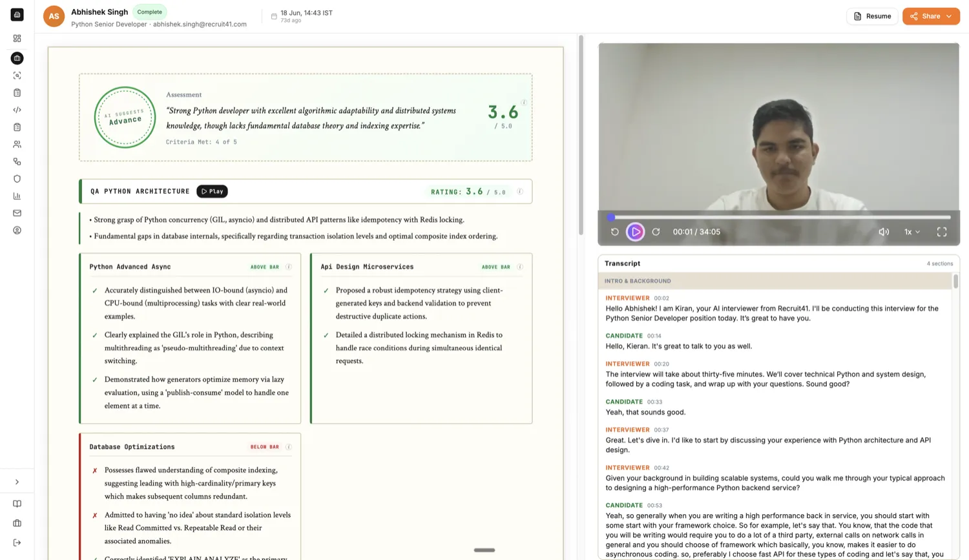
Task: Click the shield icon in sidebar
Action: coord(17,179)
